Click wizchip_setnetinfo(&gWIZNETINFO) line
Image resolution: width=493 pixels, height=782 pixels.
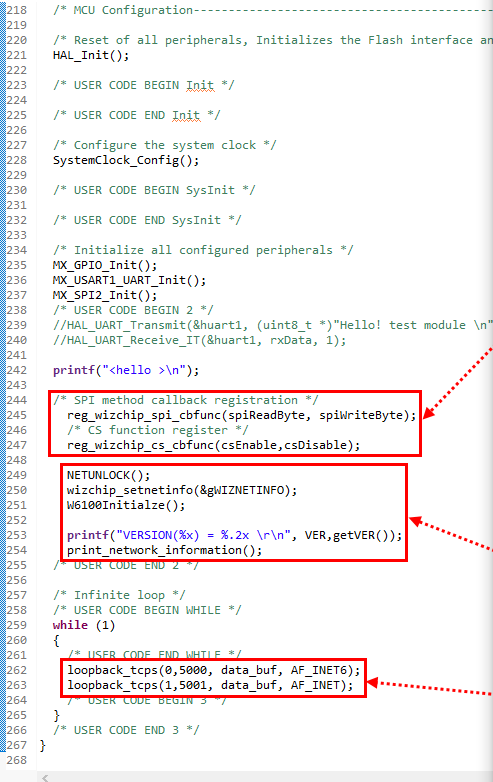click(182, 490)
